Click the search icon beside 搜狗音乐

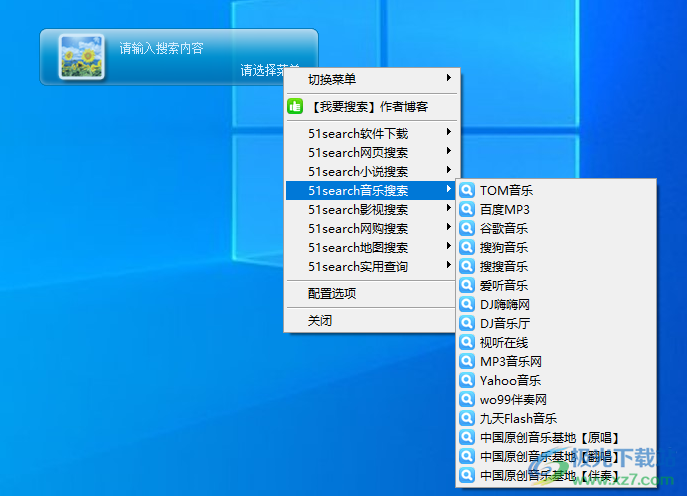coord(467,247)
